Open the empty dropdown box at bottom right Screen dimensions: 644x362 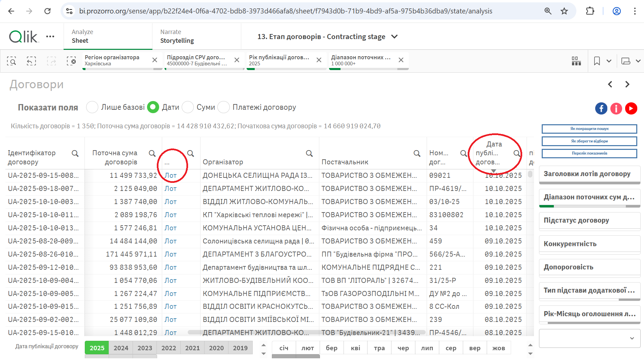[589, 338]
